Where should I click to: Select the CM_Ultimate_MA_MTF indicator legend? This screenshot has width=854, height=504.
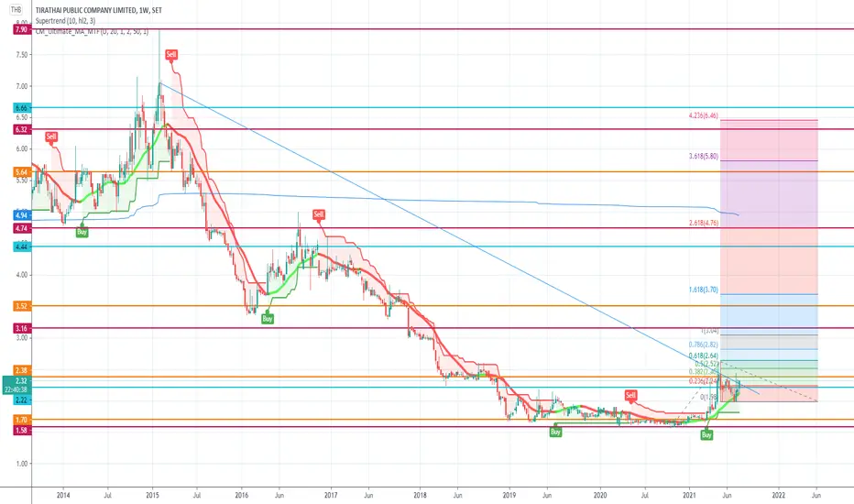pos(92,32)
